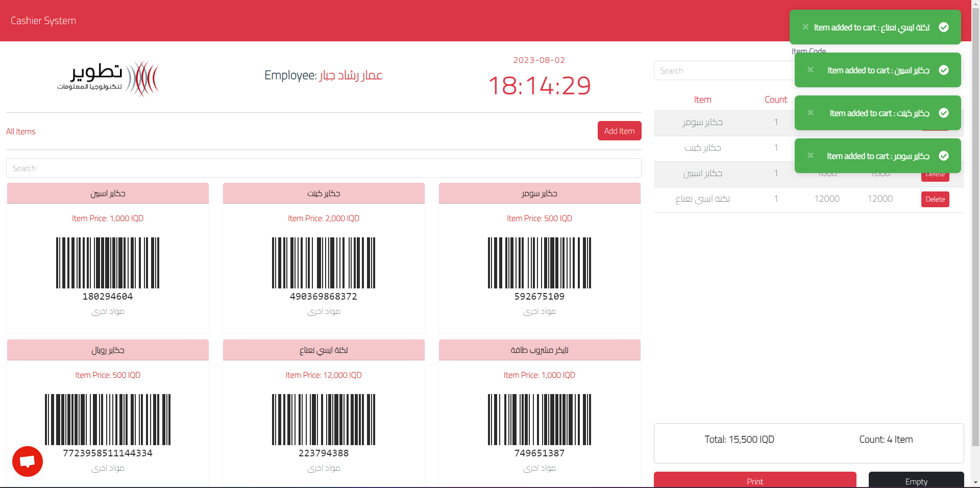Click check icon on تكنة ايسي نعناع toast

point(944,27)
